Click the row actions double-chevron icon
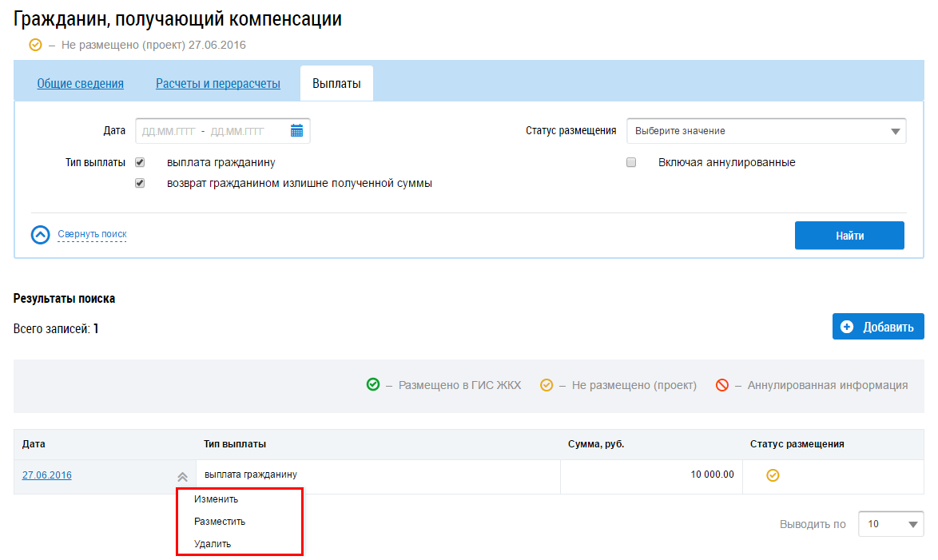 point(183,477)
